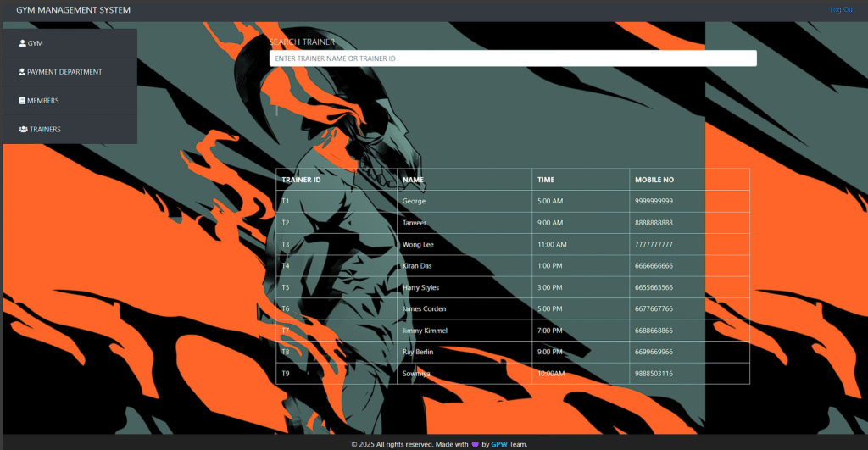Visit the GPW team link in footer
The height and width of the screenshot is (450, 868).
point(498,444)
